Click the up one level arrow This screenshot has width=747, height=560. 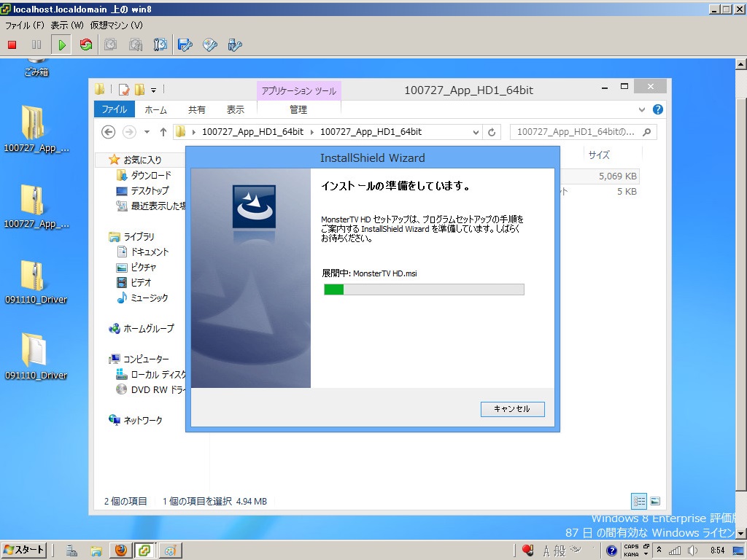163,132
